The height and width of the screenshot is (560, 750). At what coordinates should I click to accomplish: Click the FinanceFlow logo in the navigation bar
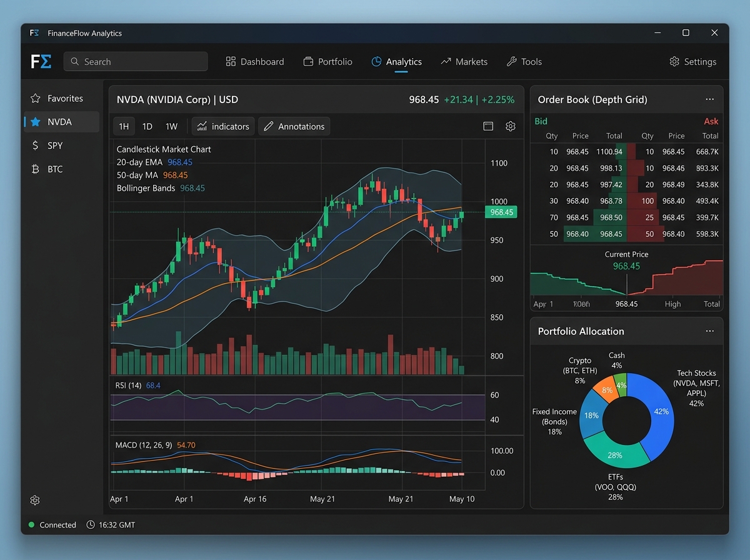(x=41, y=61)
